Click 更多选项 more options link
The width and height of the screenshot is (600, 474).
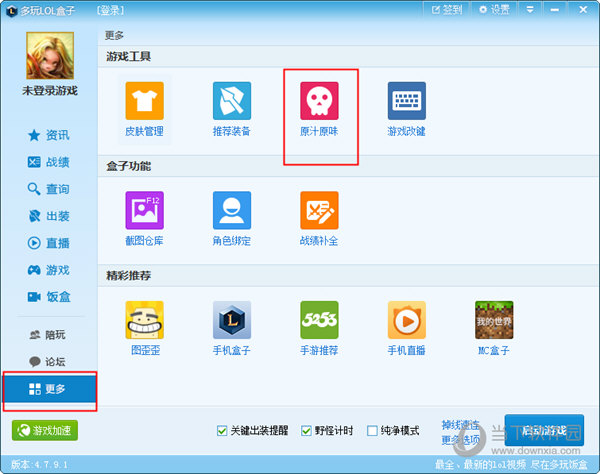click(x=460, y=440)
